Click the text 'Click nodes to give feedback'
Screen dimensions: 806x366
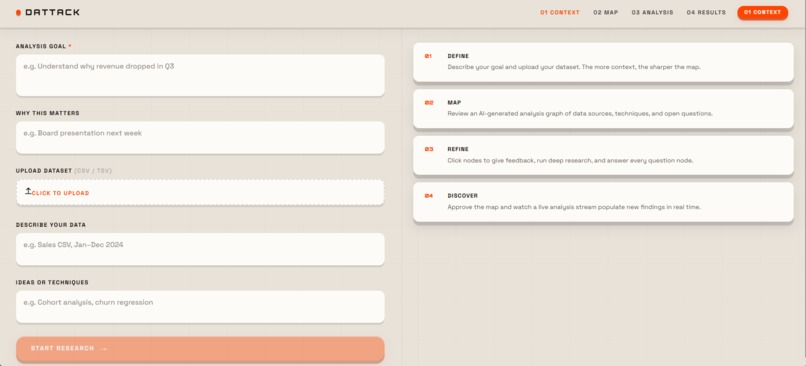[x=491, y=160]
